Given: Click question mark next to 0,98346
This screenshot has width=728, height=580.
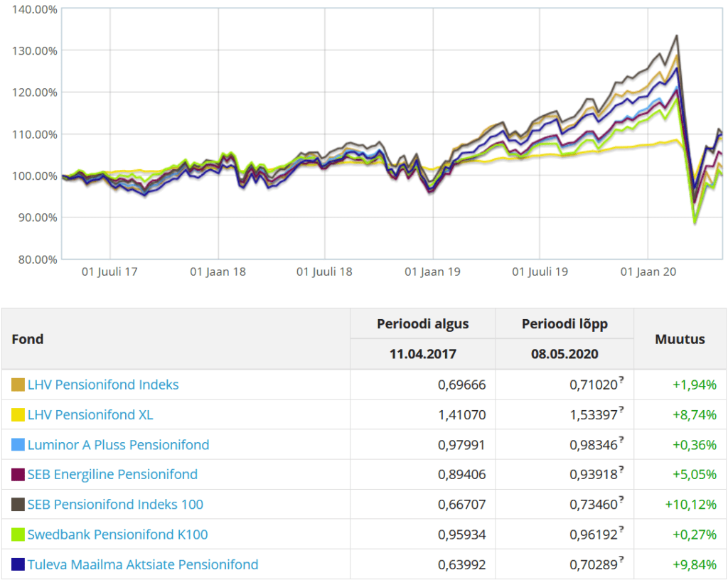Looking at the screenshot, I should [x=621, y=439].
